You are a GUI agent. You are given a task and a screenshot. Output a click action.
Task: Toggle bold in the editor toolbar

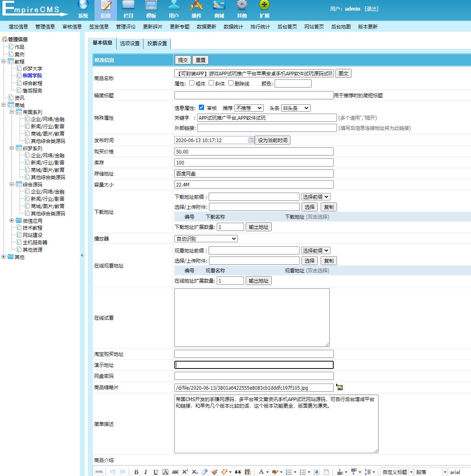pos(136,472)
